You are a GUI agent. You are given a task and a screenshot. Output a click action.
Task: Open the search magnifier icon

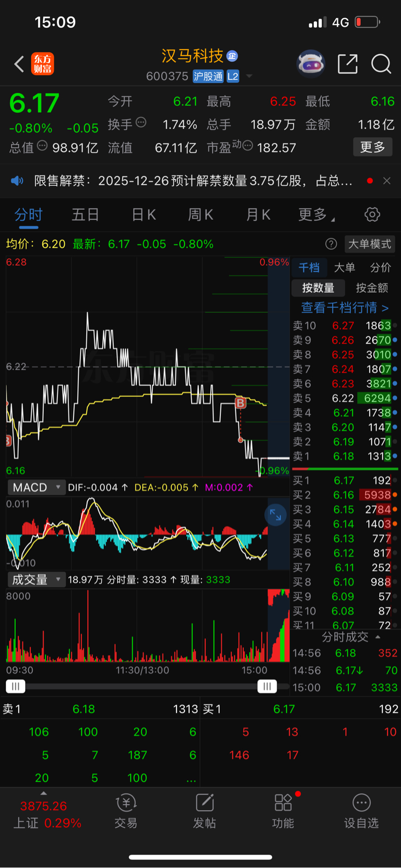point(381,64)
